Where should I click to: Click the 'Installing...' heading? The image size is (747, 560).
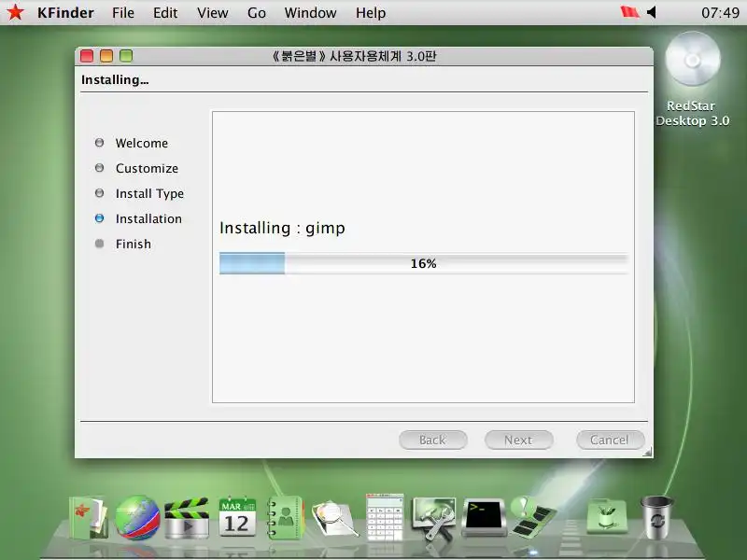[x=115, y=79]
